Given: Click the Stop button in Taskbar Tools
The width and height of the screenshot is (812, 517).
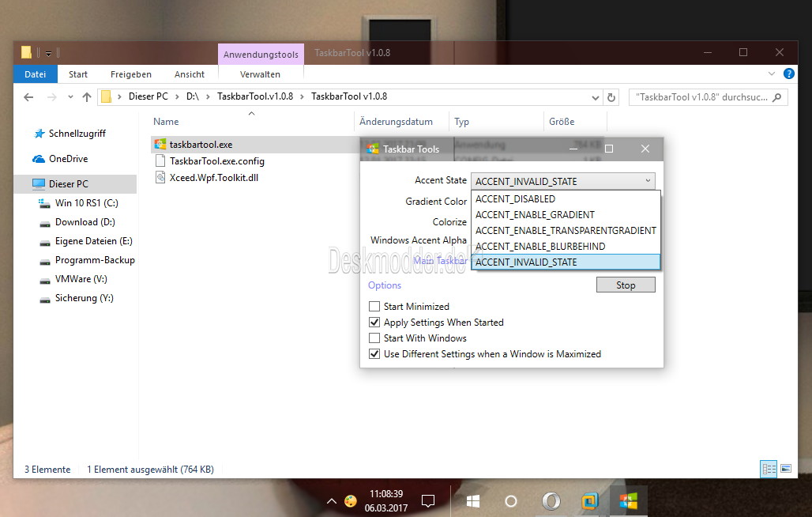Looking at the screenshot, I should point(626,285).
